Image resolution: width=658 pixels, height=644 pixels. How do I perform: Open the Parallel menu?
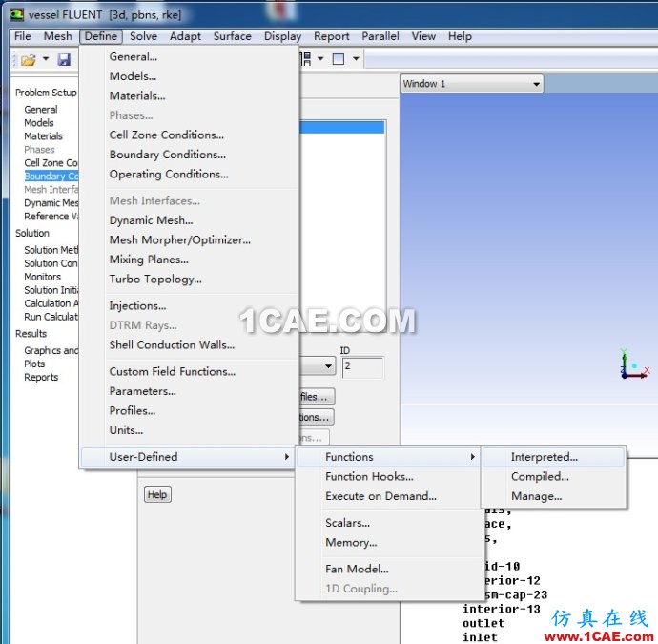380,36
